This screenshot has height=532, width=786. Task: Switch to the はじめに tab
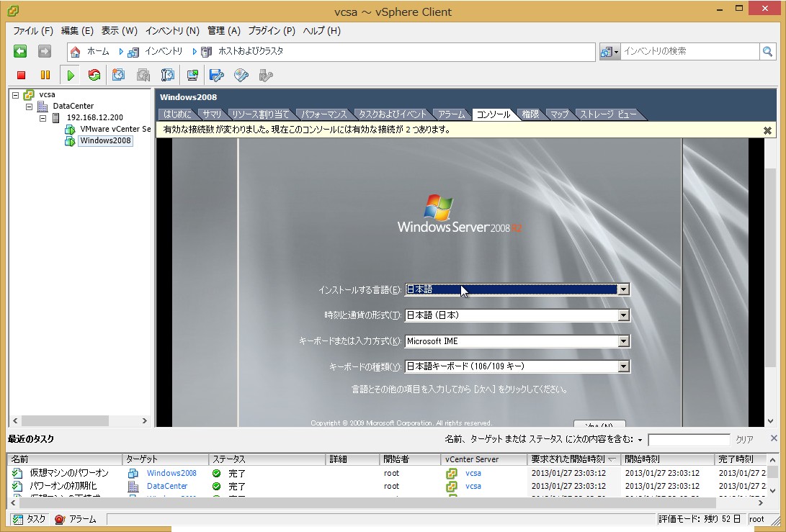point(177,114)
